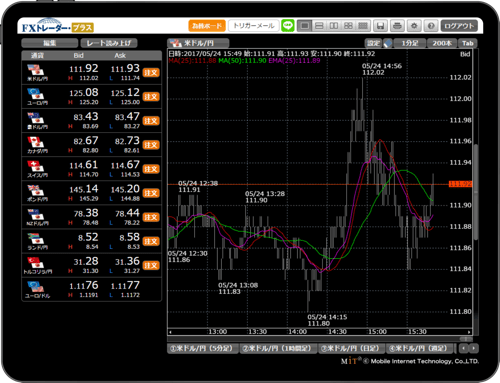This screenshot has height=383, width=500.
Task: Click the FXトレーダー・プラス logo
Action: click(57, 26)
